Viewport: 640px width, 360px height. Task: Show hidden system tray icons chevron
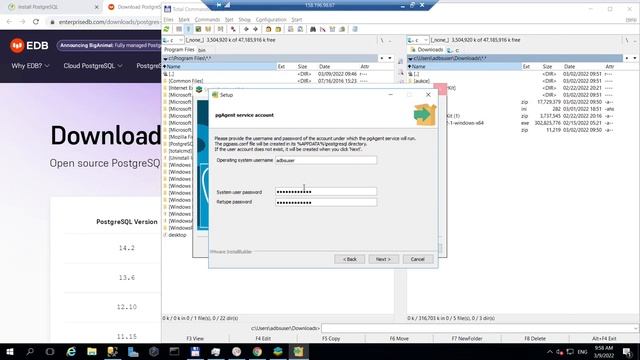click(549, 351)
